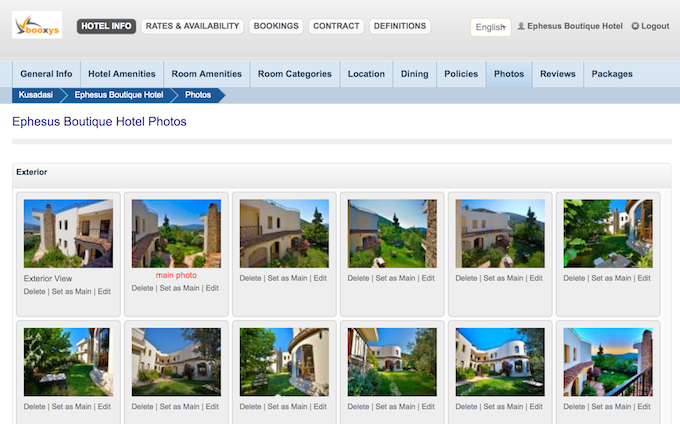Open the thumbnail labeled main photo
Screen dimensions: 680x424
[176, 233]
